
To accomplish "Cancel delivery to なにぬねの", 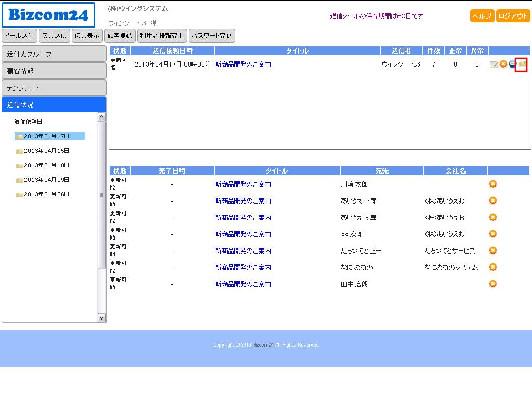I will coord(493,267).
